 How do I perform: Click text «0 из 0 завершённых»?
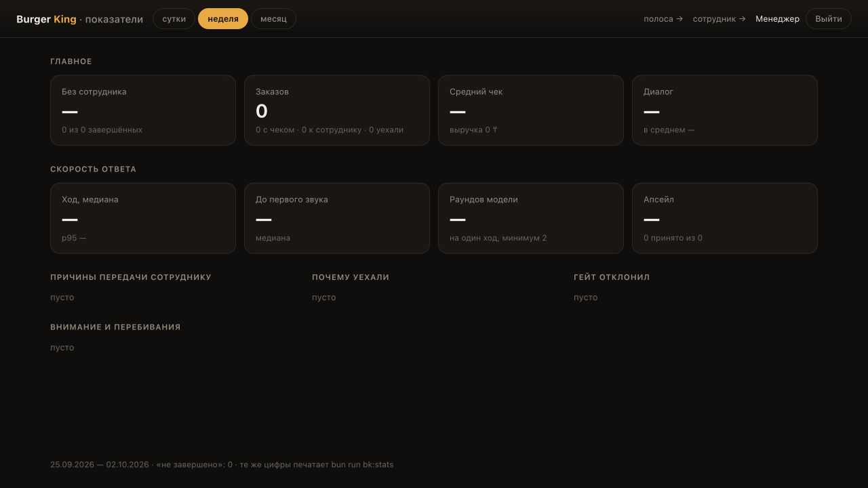[x=102, y=130]
